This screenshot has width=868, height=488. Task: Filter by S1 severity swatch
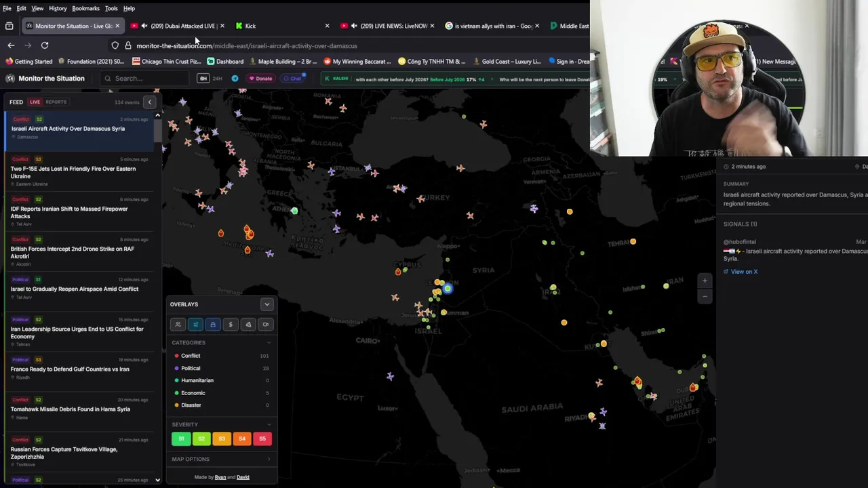(181, 439)
